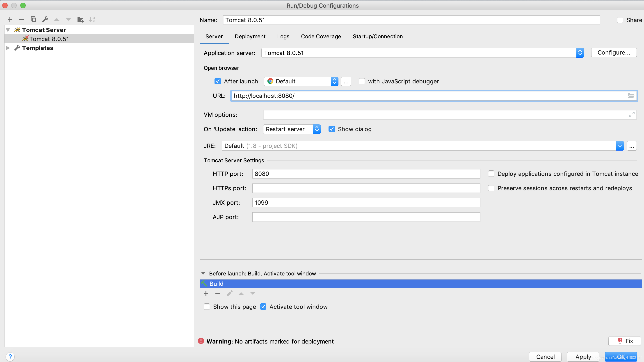Focus the HTTPs port field

[x=366, y=188]
